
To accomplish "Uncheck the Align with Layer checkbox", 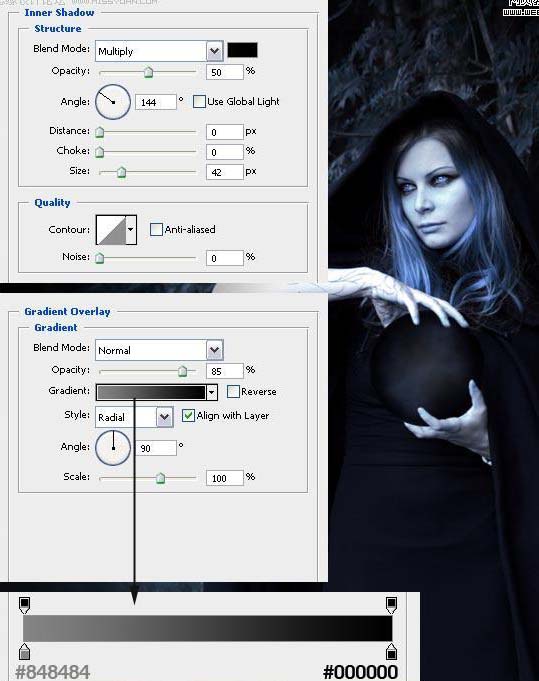I will pyautogui.click(x=188, y=416).
